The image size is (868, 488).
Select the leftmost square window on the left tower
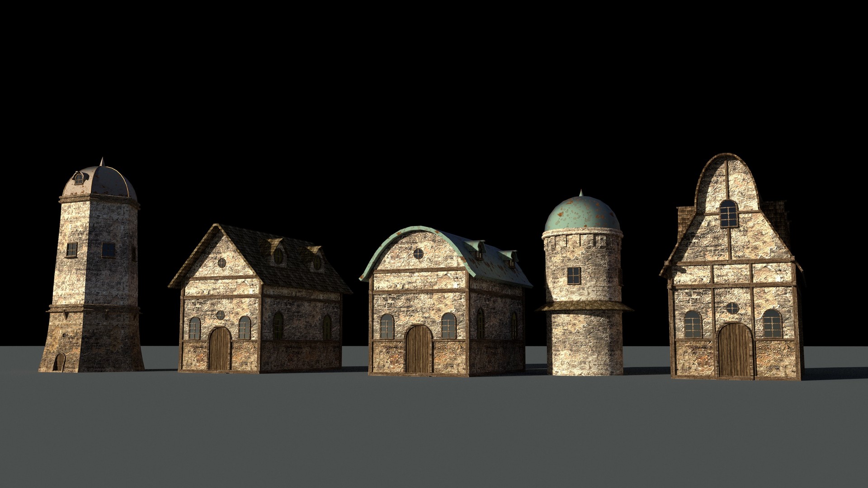72,249
